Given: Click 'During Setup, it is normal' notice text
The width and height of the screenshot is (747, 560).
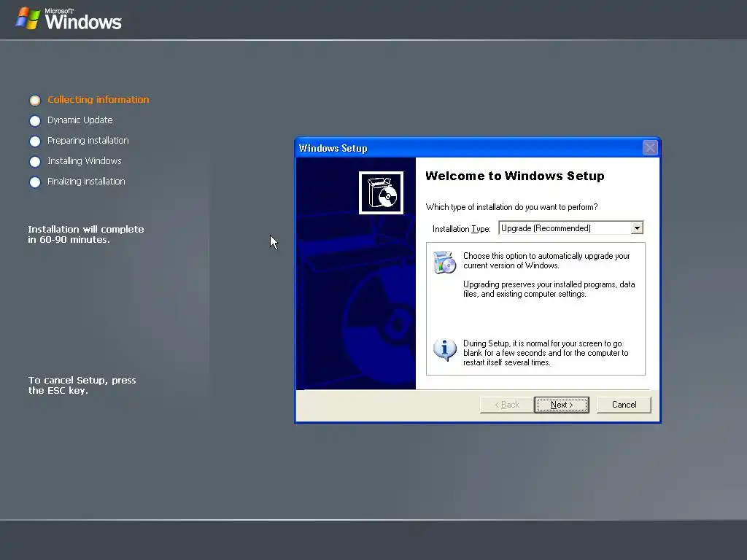Looking at the screenshot, I should click(546, 353).
